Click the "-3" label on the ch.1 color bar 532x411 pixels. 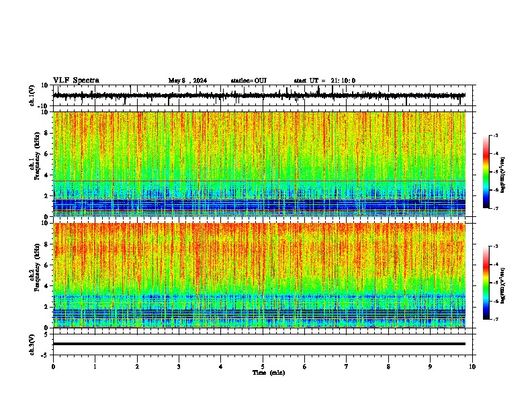click(495, 135)
